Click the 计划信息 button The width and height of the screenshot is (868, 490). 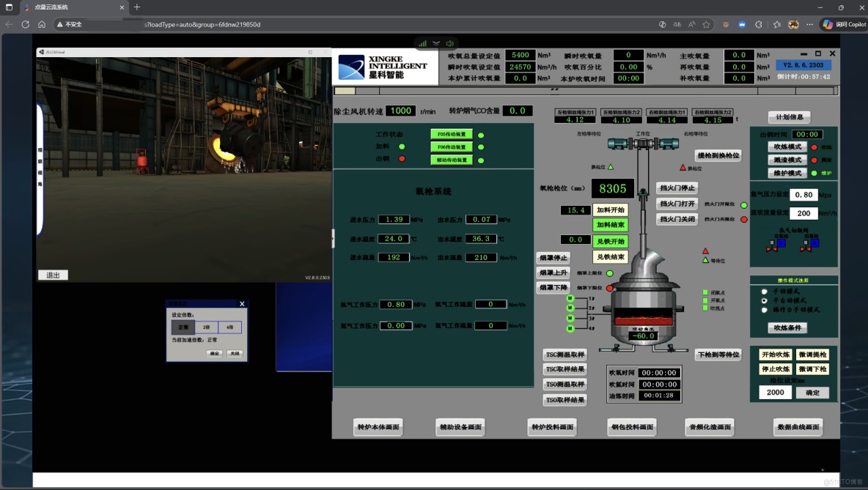pyautogui.click(x=789, y=117)
